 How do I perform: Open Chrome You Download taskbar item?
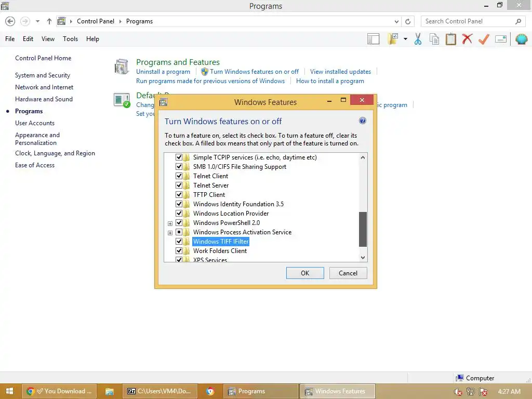tap(60, 391)
